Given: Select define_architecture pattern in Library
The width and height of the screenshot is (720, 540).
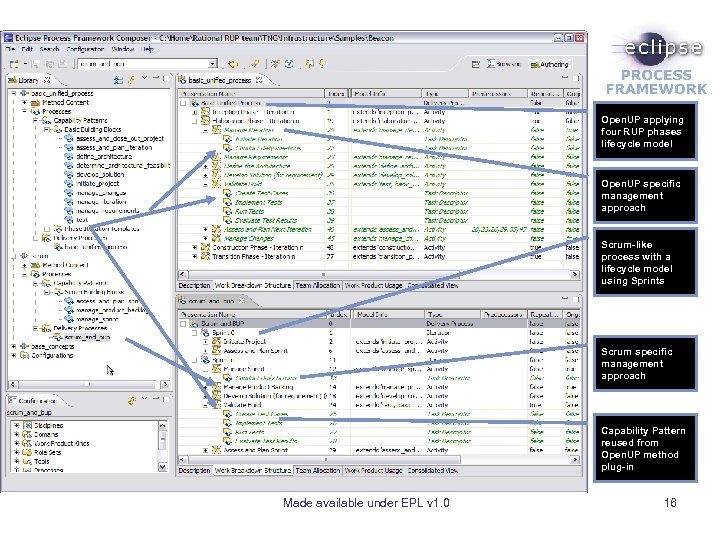Looking at the screenshot, I should click(x=104, y=157).
